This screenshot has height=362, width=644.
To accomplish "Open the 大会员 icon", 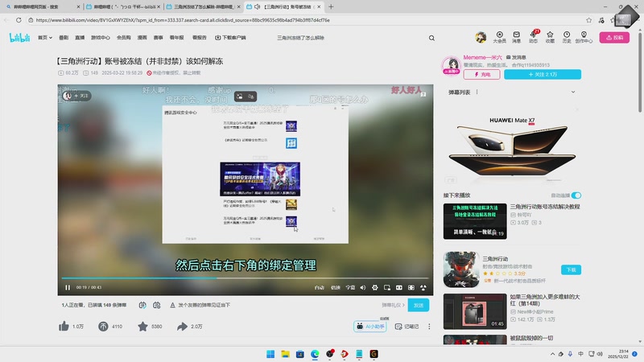I will 499,37.
